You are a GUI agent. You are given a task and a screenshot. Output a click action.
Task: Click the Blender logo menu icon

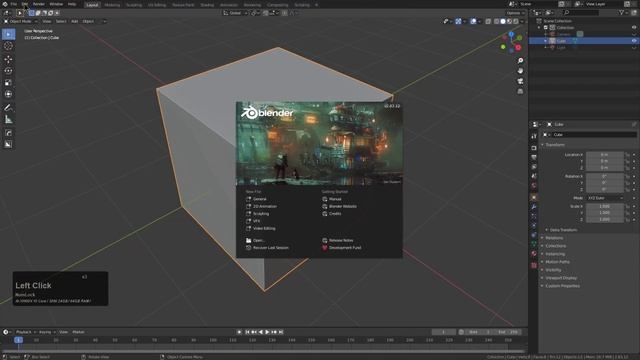tap(5, 4)
